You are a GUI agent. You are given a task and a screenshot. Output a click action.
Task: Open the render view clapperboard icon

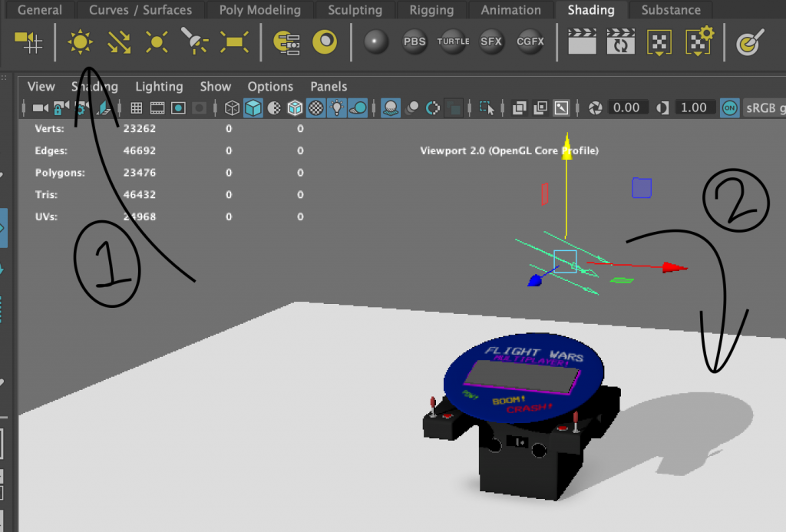(x=583, y=41)
